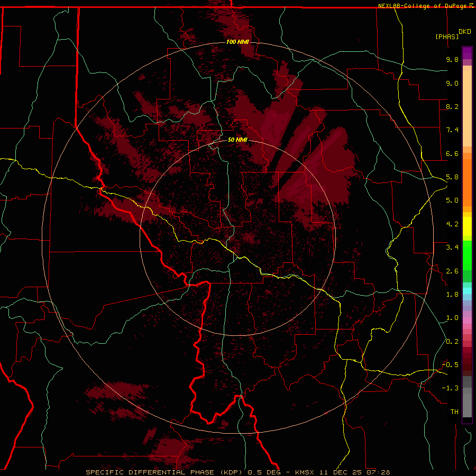Click the 11 DEC 25 date text
The height and width of the screenshot is (476, 476).
point(341,472)
